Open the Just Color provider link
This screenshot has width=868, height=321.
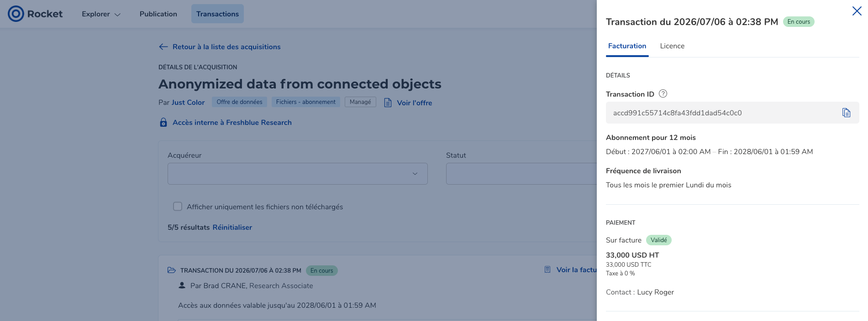(x=188, y=103)
